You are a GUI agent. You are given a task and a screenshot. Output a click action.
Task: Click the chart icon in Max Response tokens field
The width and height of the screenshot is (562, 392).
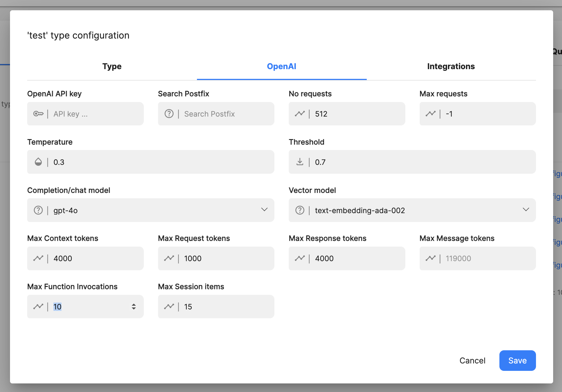[x=300, y=258]
